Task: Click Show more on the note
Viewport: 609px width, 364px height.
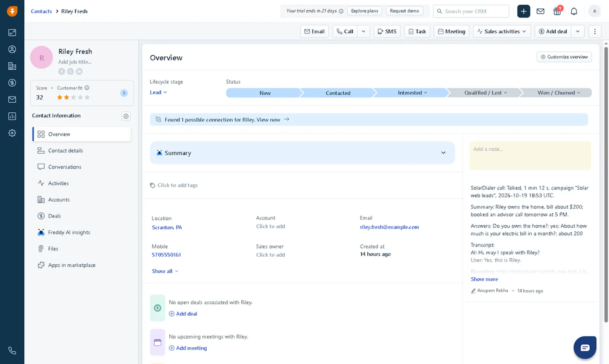Action: 484,279
